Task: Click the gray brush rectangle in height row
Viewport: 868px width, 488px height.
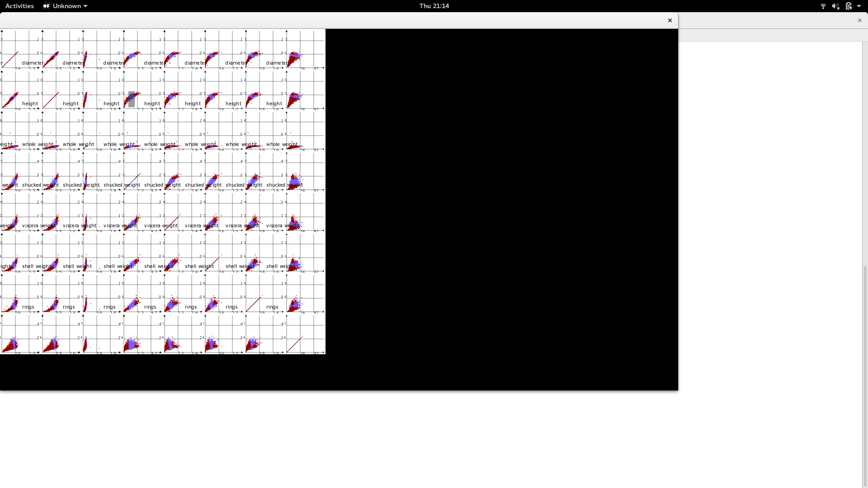Action: point(132,99)
